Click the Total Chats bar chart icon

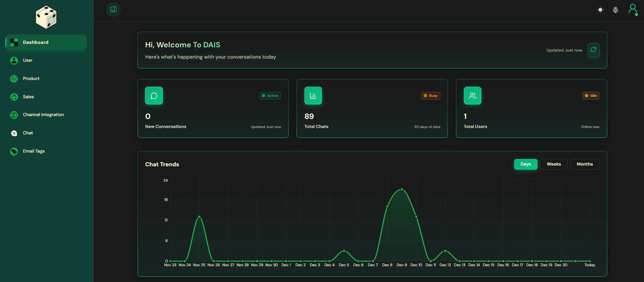(x=313, y=96)
